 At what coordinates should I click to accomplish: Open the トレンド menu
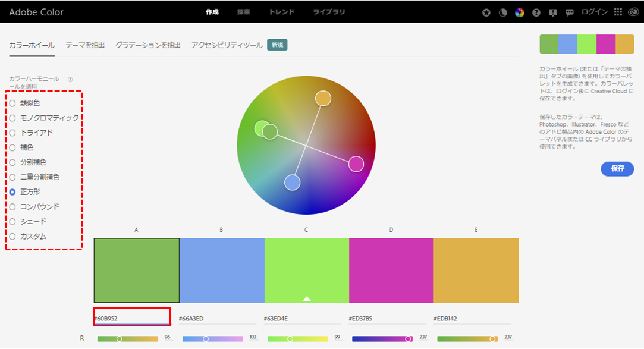click(282, 12)
